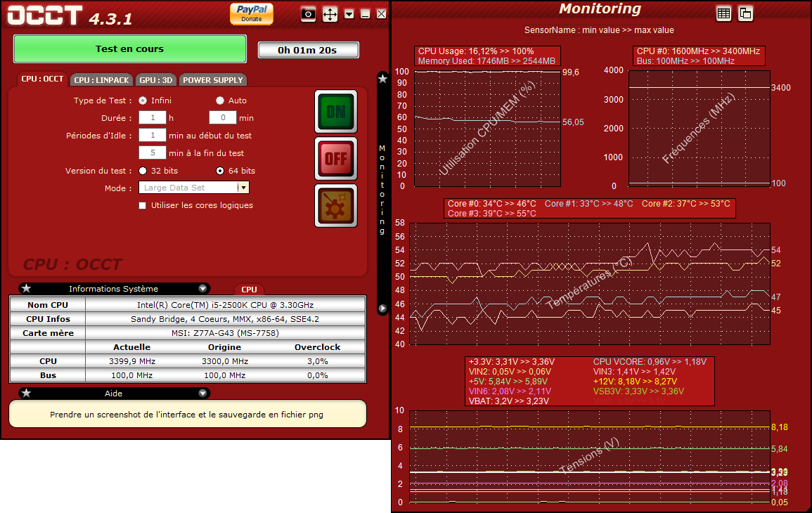The image size is (812, 513).
Task: Click the Test en cours status button
Action: 130,49
